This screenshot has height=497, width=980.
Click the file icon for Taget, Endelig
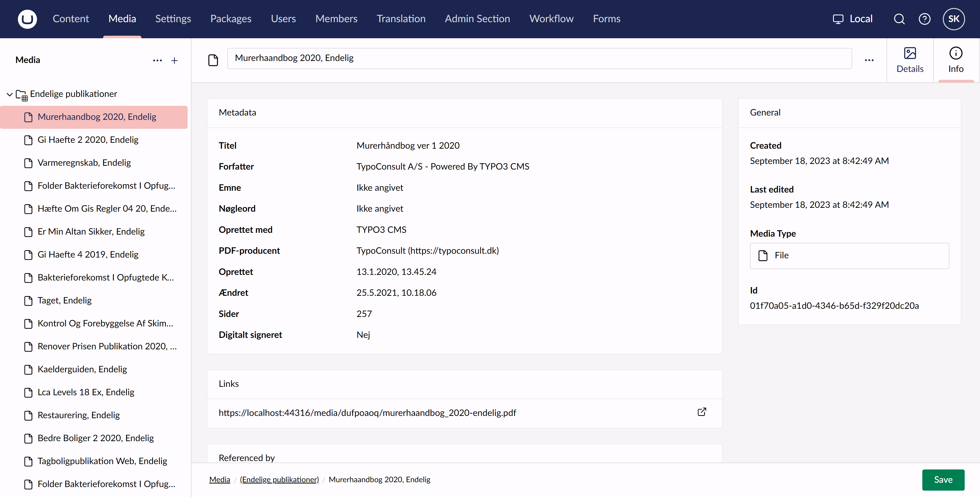(x=28, y=300)
